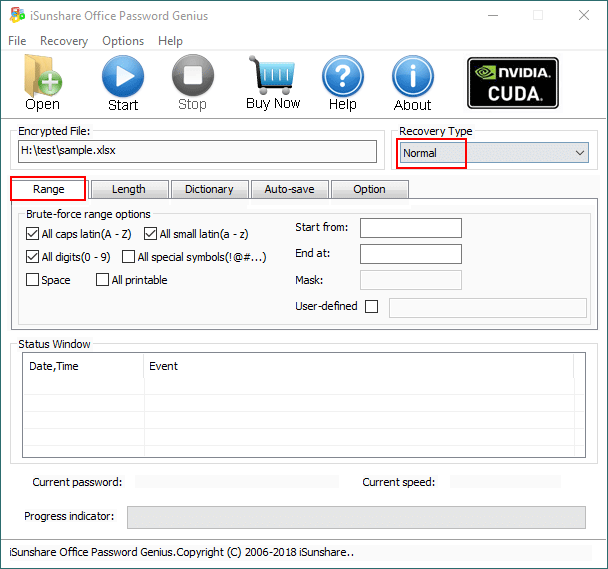Switch to the Option tab
The image size is (608, 569).
(369, 189)
